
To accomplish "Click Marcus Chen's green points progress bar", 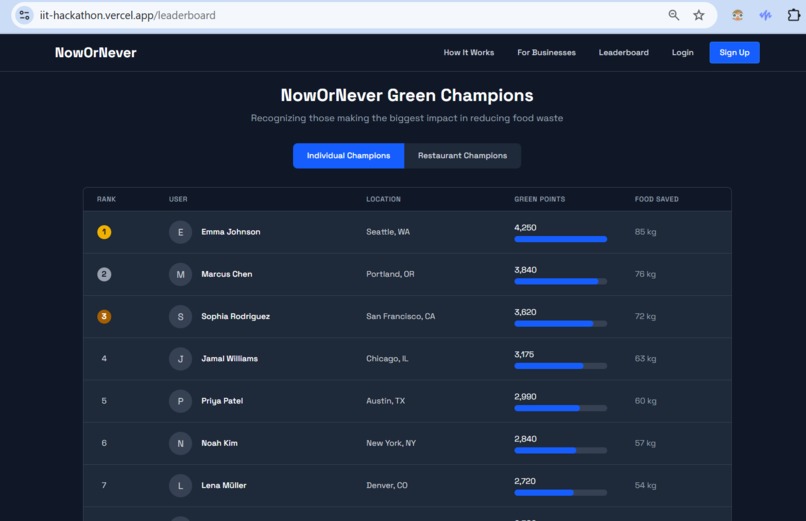I will coord(561,281).
